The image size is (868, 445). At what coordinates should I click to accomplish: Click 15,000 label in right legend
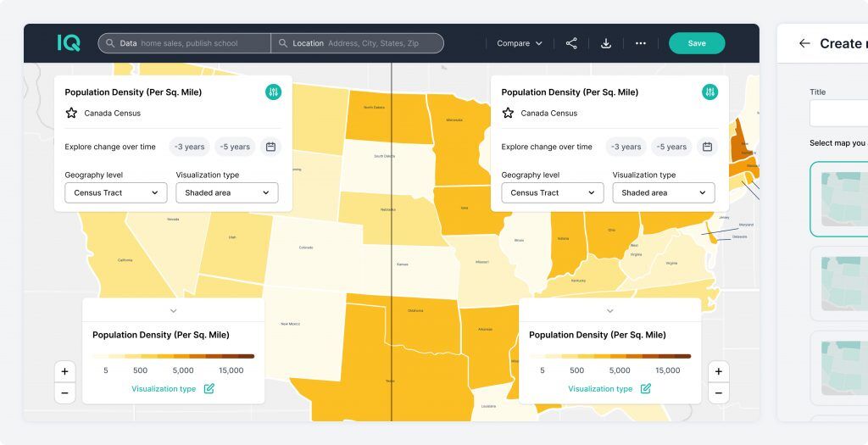[668, 370]
